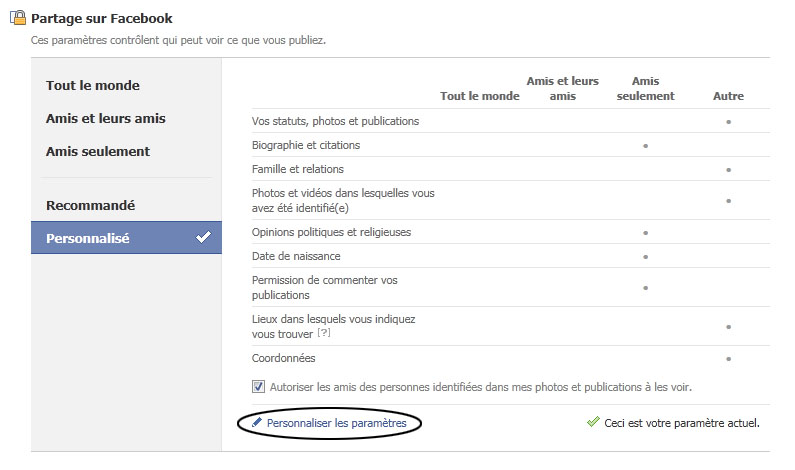Open Personnaliser les paramètres link

[337, 423]
